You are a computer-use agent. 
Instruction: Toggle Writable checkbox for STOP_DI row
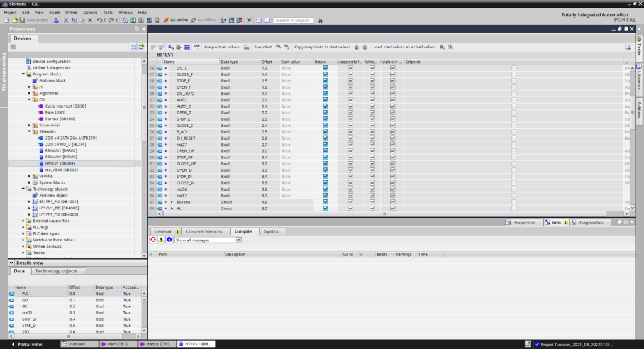coord(372,176)
